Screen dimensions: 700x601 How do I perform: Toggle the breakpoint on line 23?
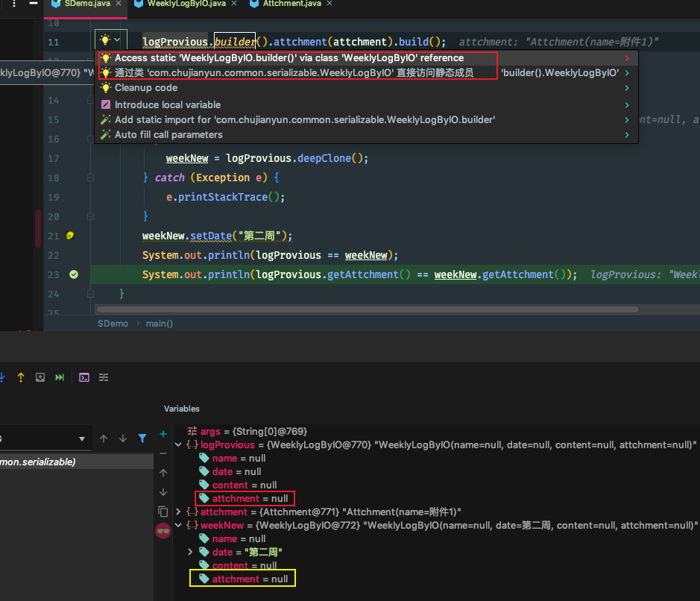click(x=74, y=274)
